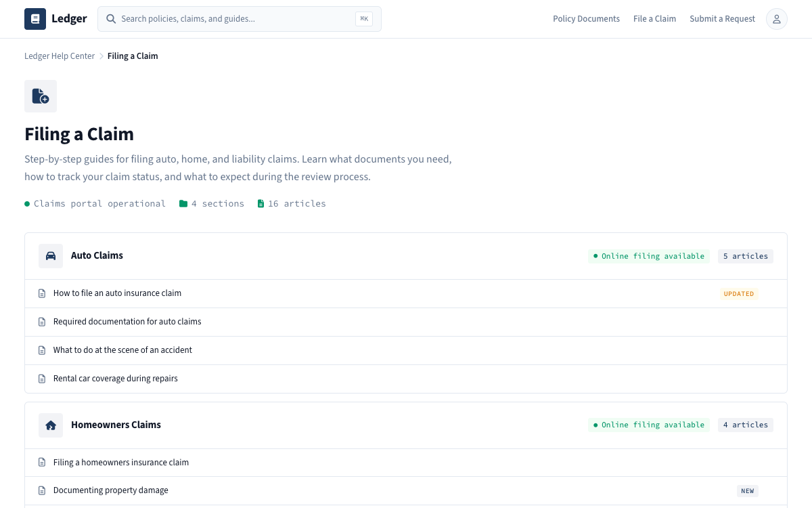Screen dimensions: 812x508
Task: Click the Auto Claims section heading
Action: 97,256
